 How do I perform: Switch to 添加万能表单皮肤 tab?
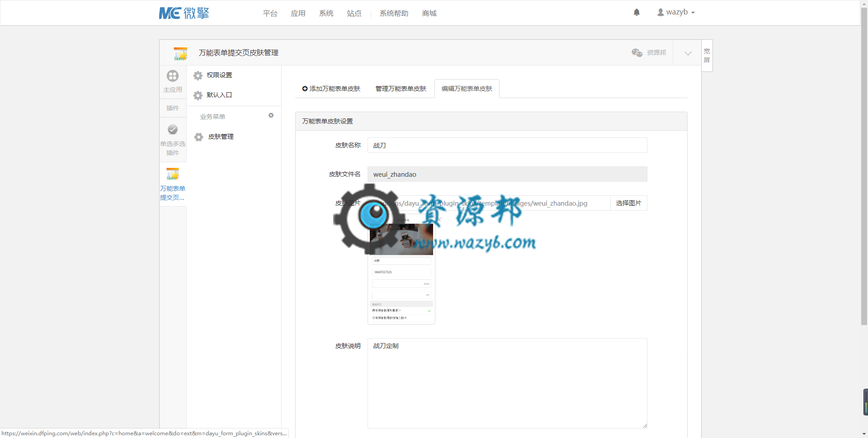pyautogui.click(x=331, y=89)
